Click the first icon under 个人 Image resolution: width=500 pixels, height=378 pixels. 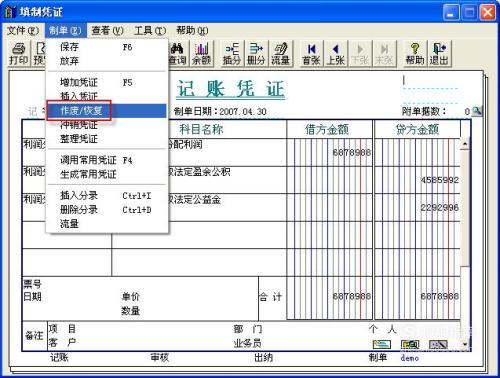(382, 344)
